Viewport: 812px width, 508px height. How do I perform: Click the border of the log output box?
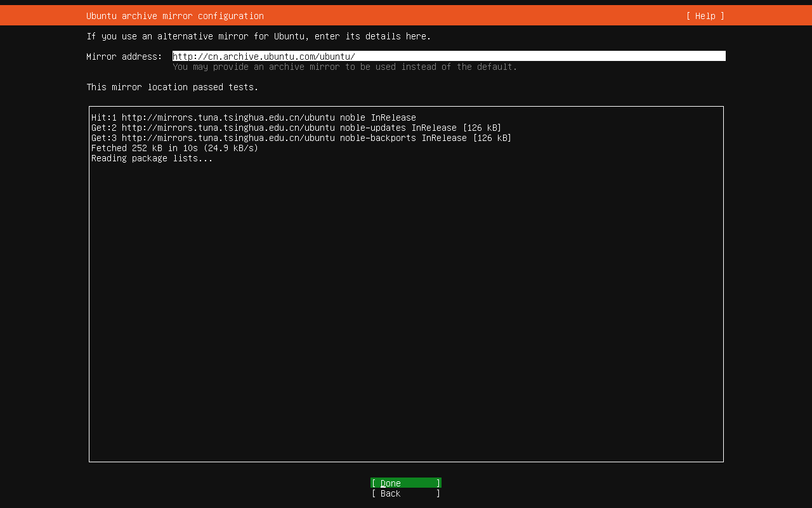[406, 105]
